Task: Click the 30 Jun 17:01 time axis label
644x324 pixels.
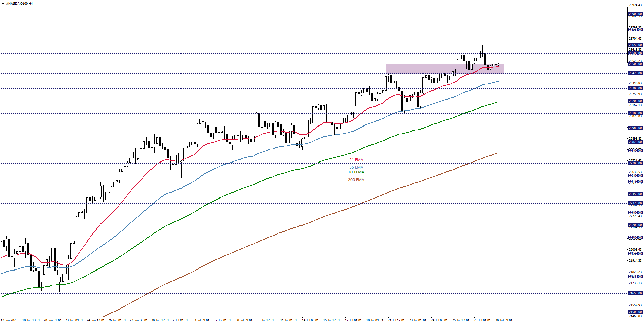Action: click(160, 320)
